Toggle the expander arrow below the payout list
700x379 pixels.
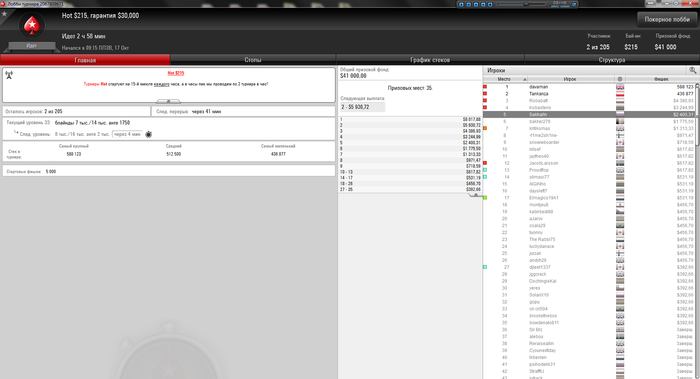475,195
